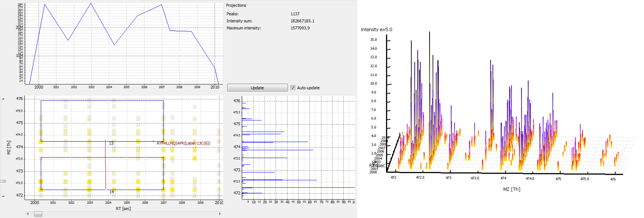
Task: Click the 'MZ [Th]' label under 3D plot
Action: (511, 189)
